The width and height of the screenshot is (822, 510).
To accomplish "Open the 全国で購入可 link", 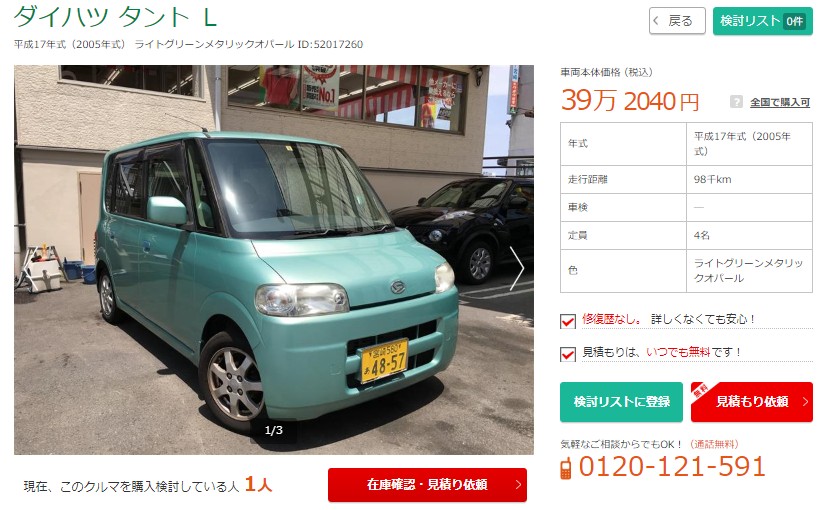I will pos(780,102).
